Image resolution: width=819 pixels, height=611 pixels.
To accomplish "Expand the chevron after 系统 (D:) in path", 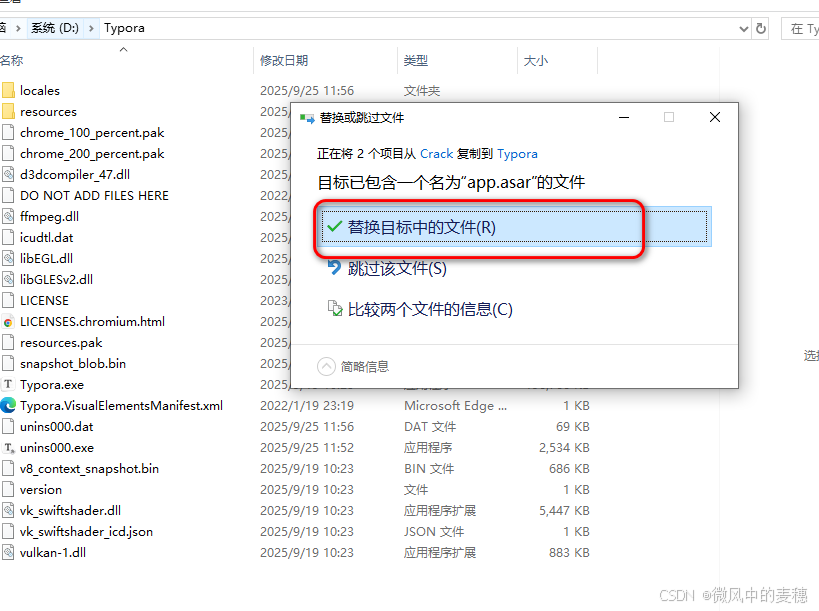I will point(91,28).
